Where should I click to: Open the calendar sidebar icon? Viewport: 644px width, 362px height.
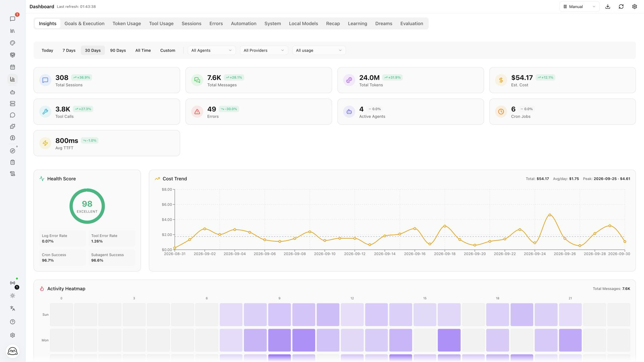[13, 67]
